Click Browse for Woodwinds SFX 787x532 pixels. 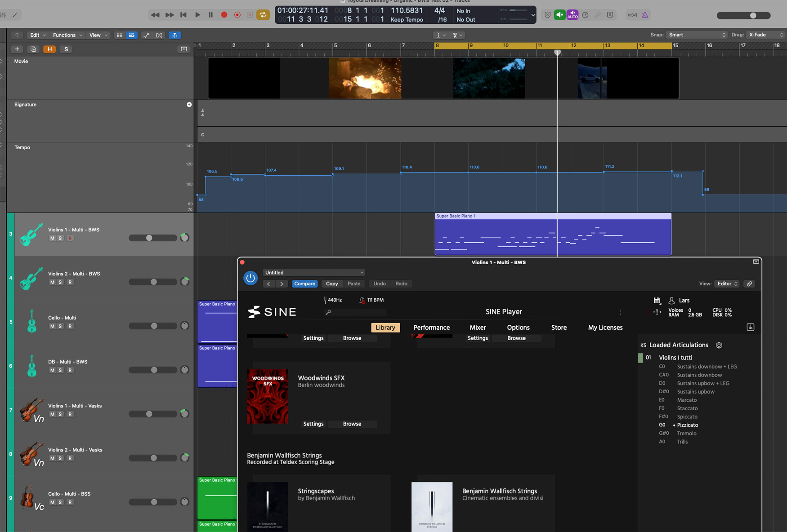click(x=352, y=424)
